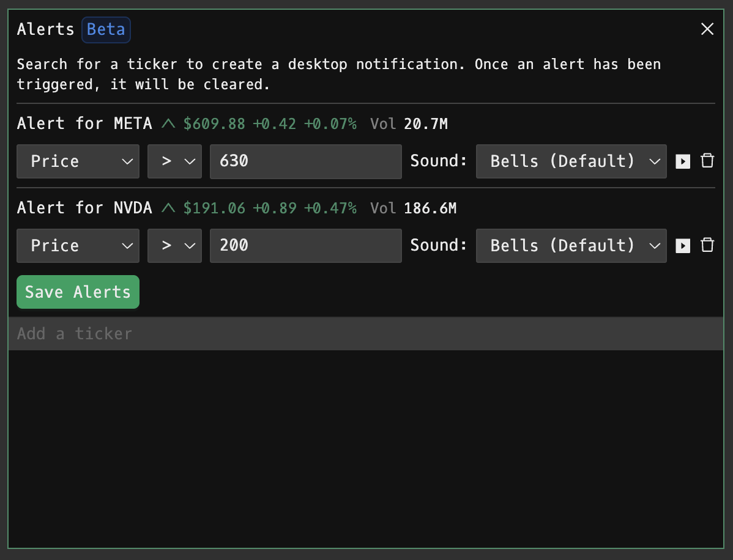Click the NVDA price $191.06
733x560 pixels.
point(214,208)
